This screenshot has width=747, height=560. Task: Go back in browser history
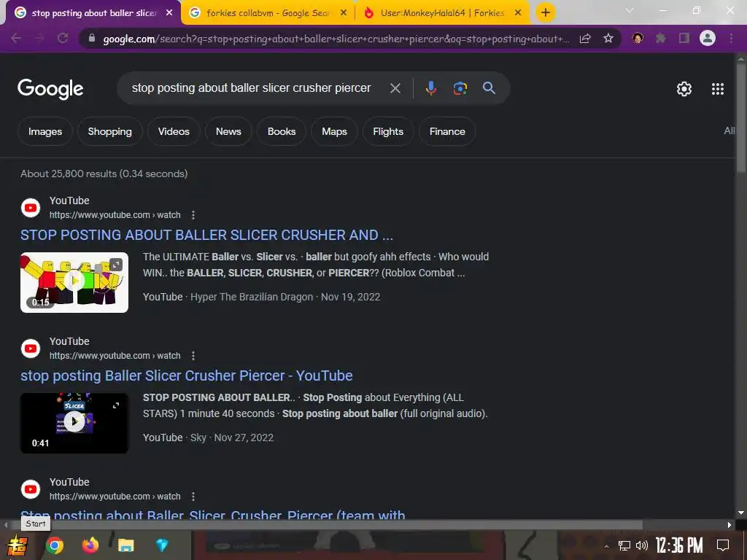[16, 38]
